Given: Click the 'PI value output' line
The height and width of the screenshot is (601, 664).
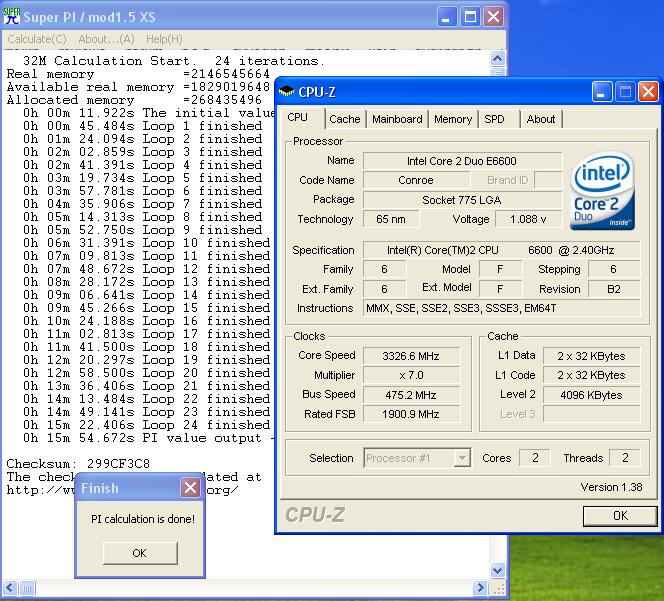Looking at the screenshot, I should click(x=148, y=438).
